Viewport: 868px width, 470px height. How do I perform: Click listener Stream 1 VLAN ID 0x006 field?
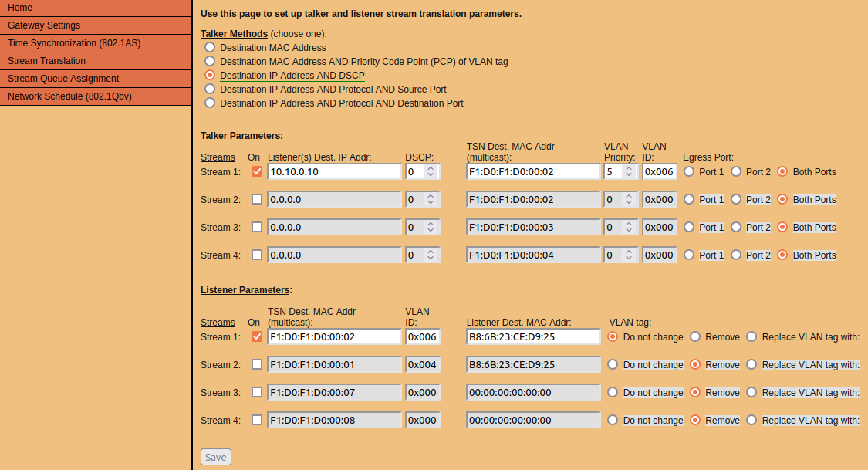tap(423, 336)
